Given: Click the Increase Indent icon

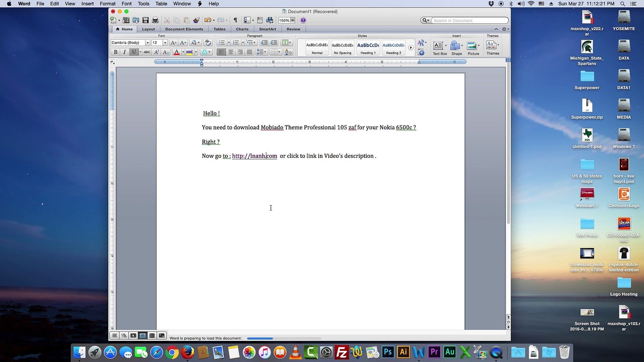Looking at the screenshot, I should pos(273,43).
